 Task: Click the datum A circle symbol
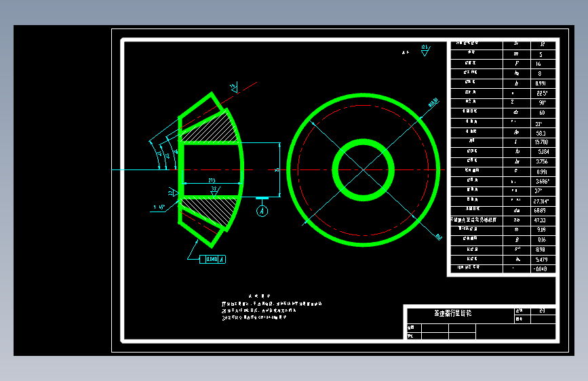(x=262, y=211)
